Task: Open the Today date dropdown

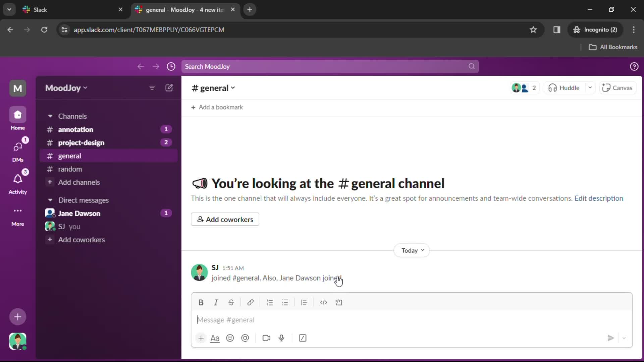Action: tap(412, 250)
